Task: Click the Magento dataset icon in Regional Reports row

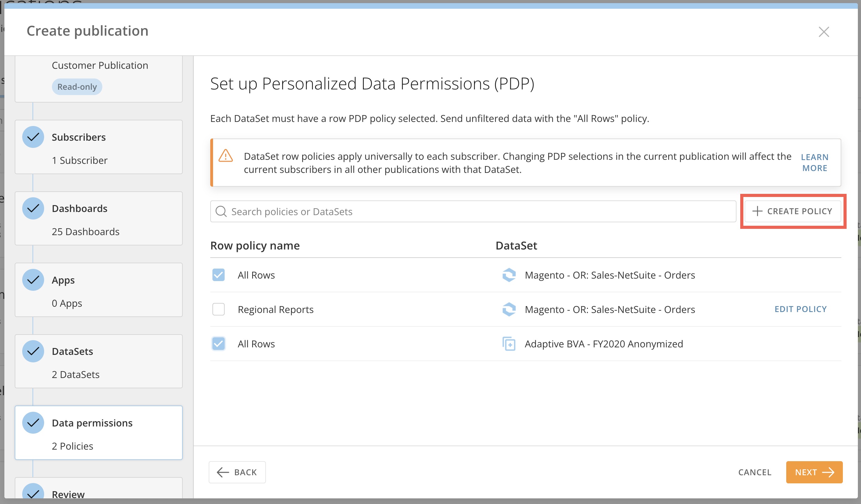Action: (509, 309)
